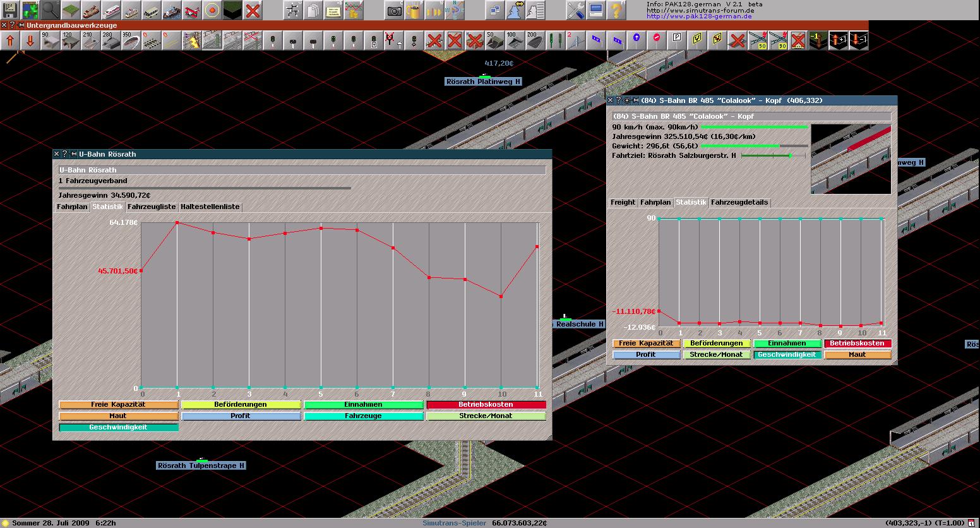980x528 pixels.
Task: Open the magnifying glass inspection tool
Action: (51, 10)
